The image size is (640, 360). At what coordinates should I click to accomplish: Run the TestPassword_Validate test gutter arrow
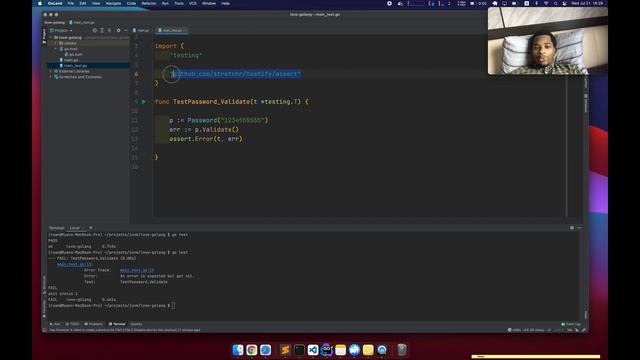pyautogui.click(x=144, y=101)
